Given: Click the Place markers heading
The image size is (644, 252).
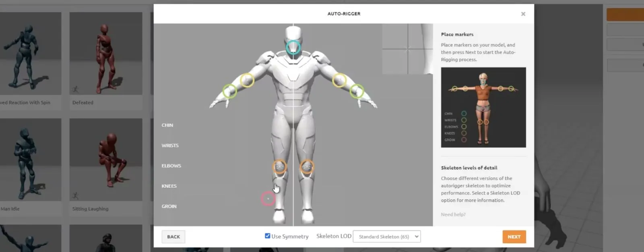Looking at the screenshot, I should (x=457, y=34).
